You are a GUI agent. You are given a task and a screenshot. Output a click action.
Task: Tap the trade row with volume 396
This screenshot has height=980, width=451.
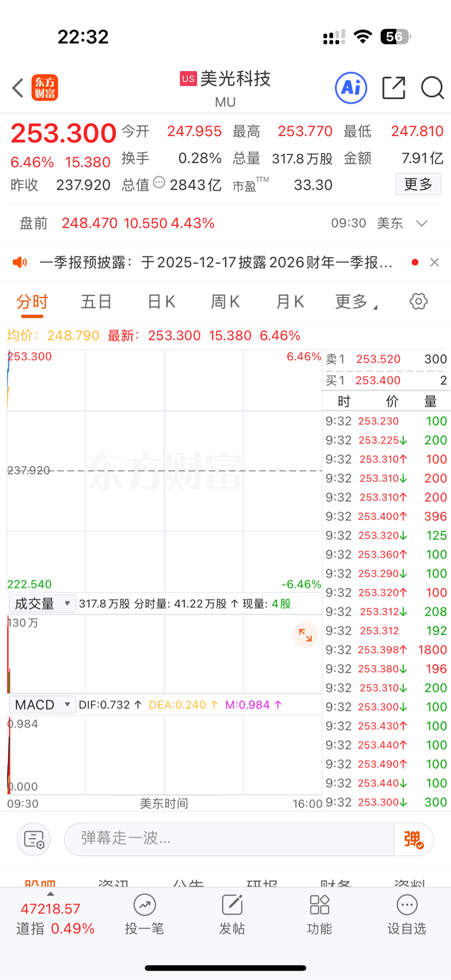[x=386, y=516]
